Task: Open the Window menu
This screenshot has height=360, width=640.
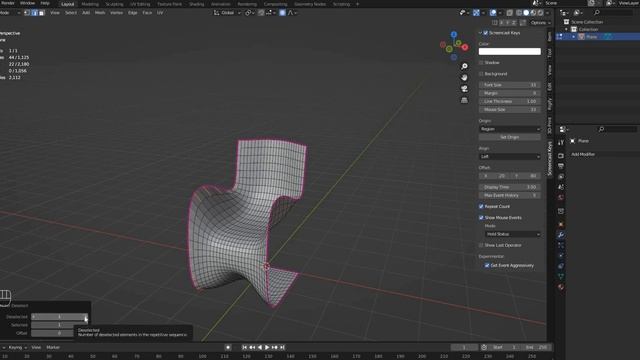Action: pos(27,3)
